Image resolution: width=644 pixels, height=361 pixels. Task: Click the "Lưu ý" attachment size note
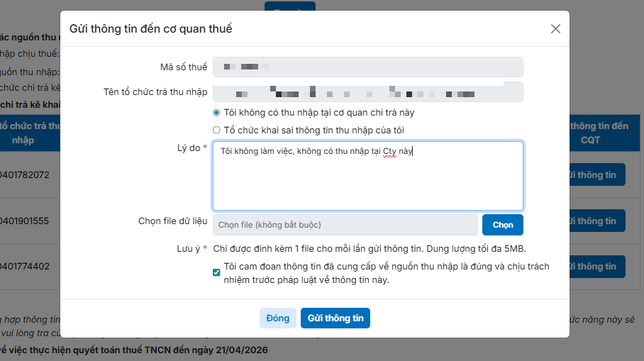pos(369,248)
